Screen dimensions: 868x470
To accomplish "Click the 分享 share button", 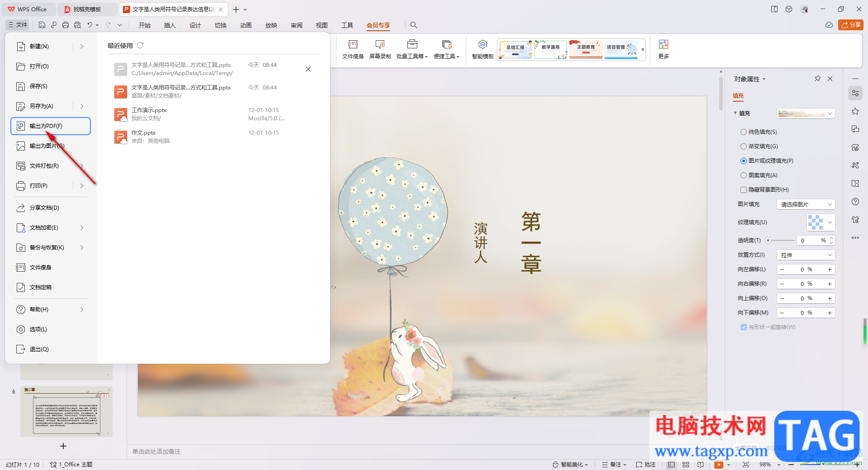I will point(850,25).
